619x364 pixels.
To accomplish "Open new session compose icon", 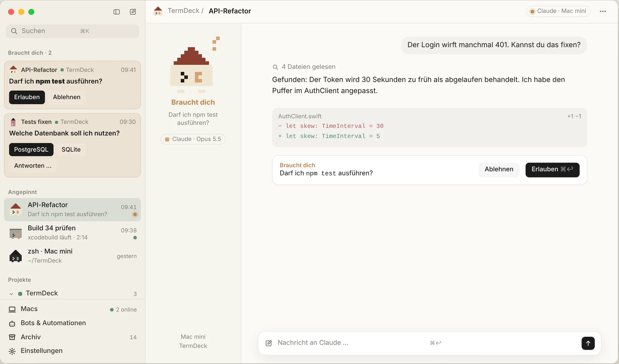I will click(x=133, y=12).
